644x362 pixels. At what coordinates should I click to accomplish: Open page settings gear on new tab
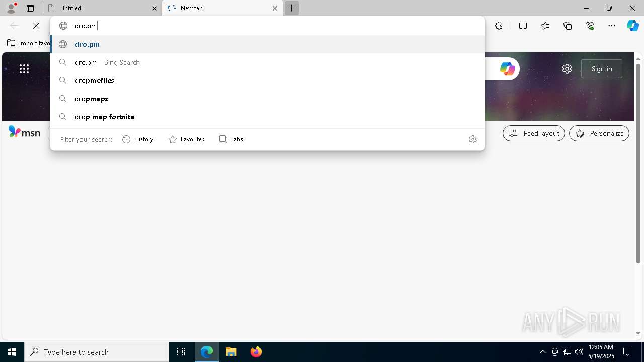coord(567,69)
